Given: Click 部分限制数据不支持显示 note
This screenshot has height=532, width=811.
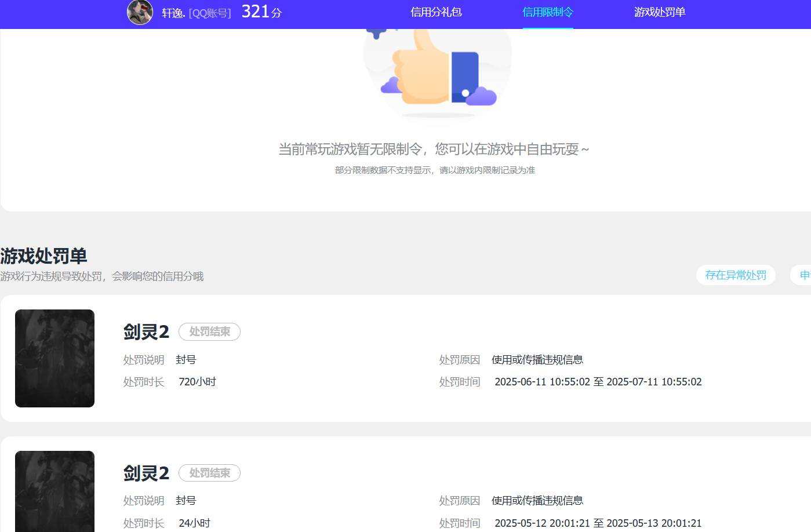Looking at the screenshot, I should tap(435, 170).
